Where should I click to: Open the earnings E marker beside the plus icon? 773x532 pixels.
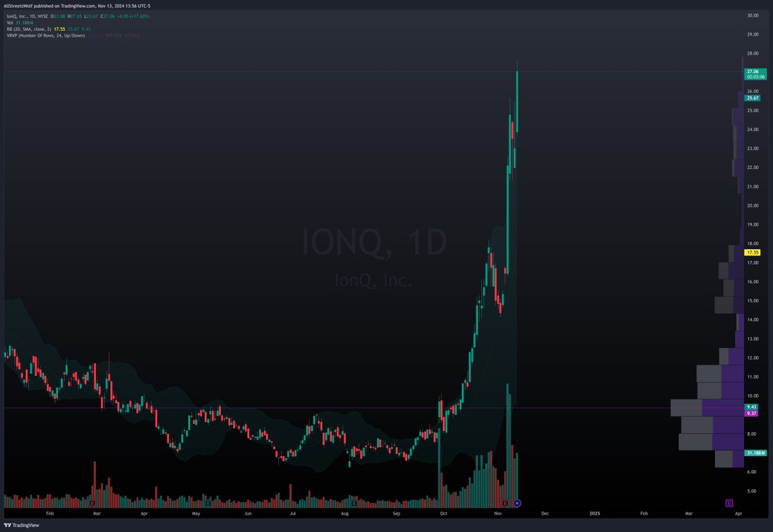pyautogui.click(x=506, y=502)
